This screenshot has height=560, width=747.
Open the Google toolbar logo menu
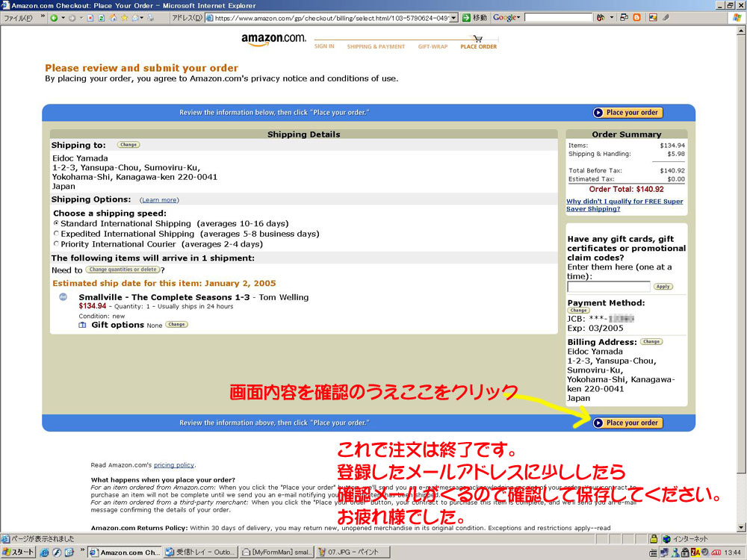click(x=506, y=18)
